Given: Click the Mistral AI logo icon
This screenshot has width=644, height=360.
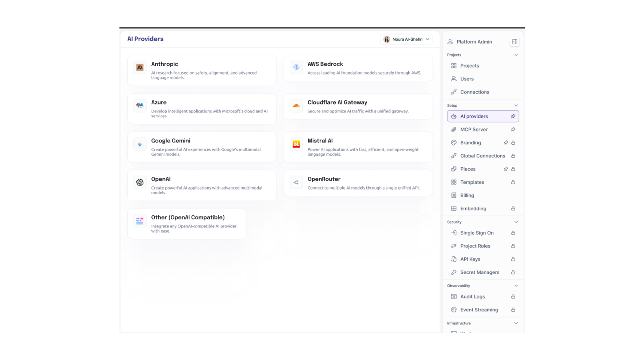Looking at the screenshot, I should 296,144.
